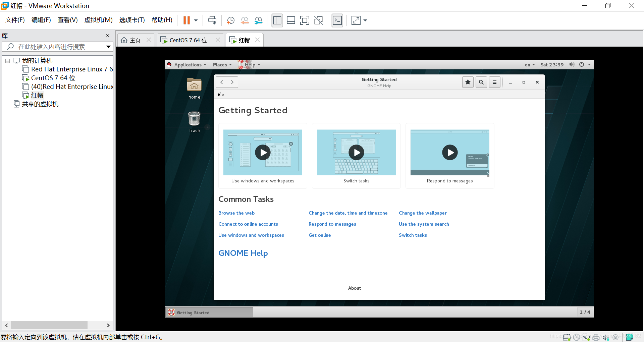Select (40)Red Hat Enterprise Linux in library
This screenshot has width=644, height=342.
click(x=67, y=87)
